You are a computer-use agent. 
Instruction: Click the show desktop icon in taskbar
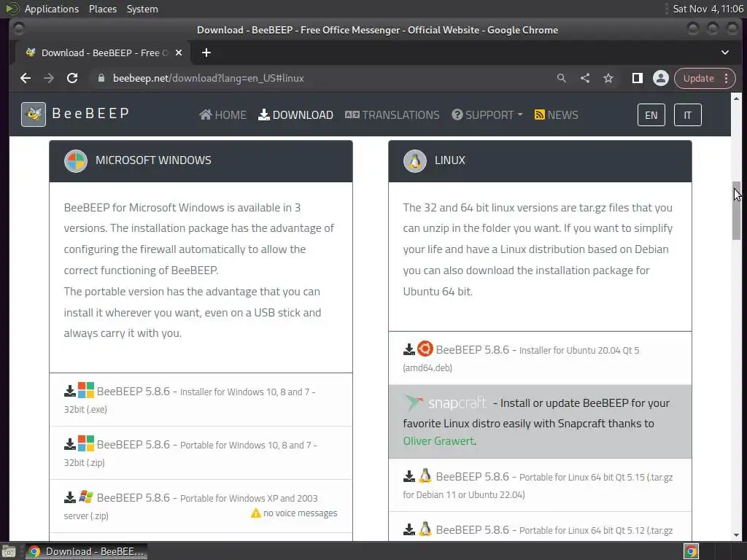pyautogui.click(x=9, y=551)
